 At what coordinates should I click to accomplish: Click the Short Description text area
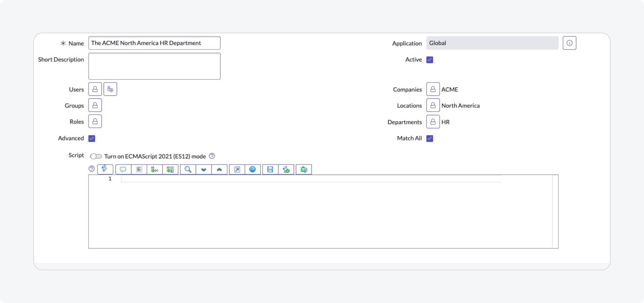(x=155, y=66)
